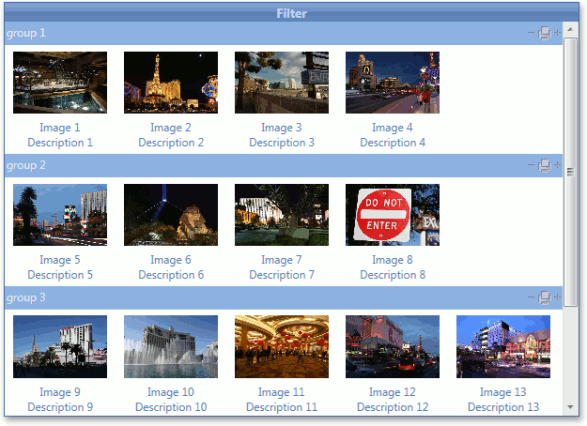Select the Image 11 casino interior thumbnail
587x426 pixels.
click(x=282, y=347)
